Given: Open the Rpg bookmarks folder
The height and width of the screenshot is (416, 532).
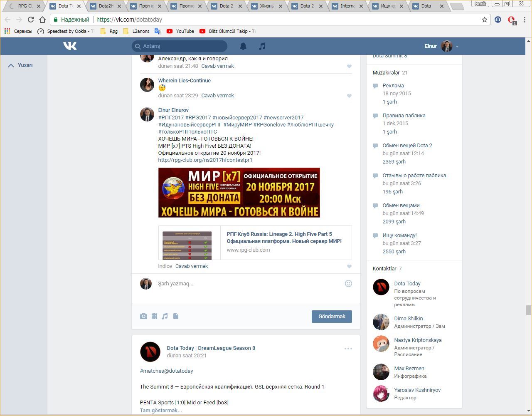Looking at the screenshot, I should pyautogui.click(x=109, y=31).
